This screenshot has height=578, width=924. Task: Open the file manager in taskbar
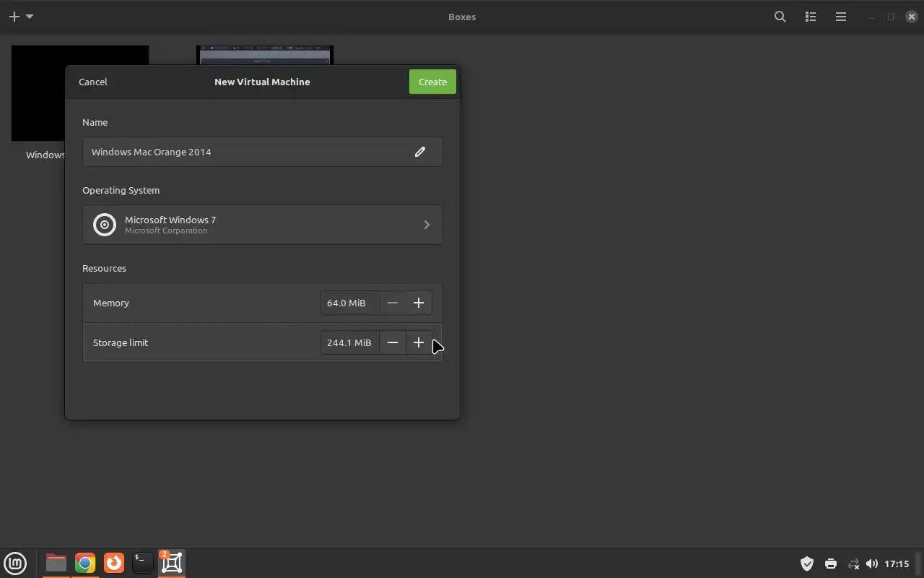(x=56, y=563)
